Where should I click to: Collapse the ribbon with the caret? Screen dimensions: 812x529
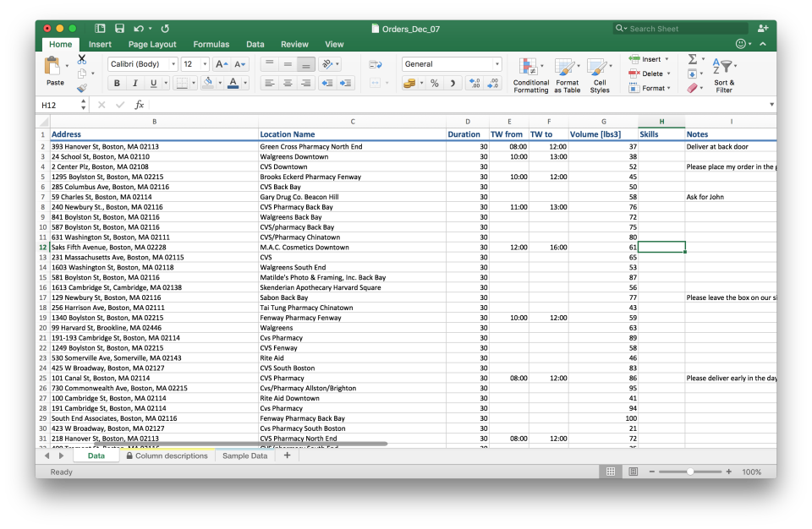tap(763, 44)
